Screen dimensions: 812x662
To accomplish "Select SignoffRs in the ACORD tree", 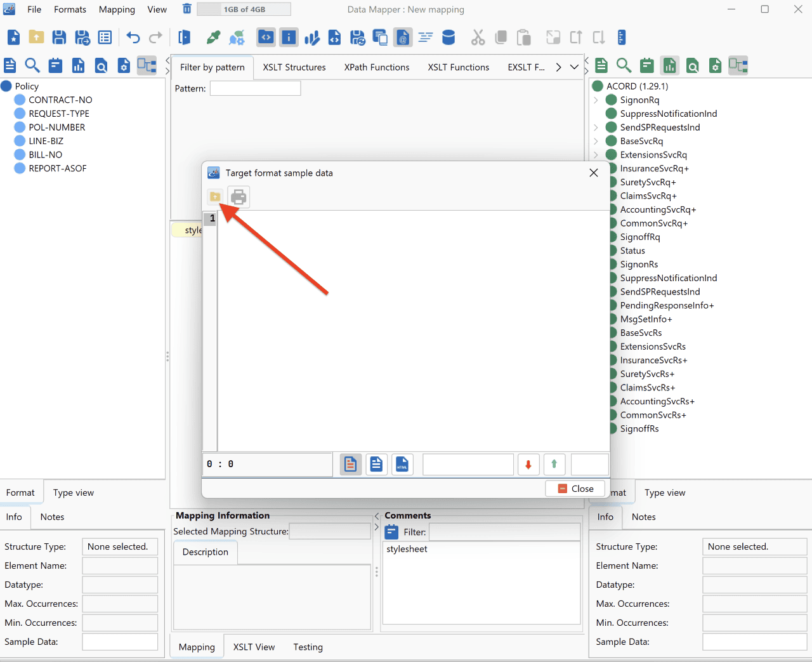I will [639, 429].
